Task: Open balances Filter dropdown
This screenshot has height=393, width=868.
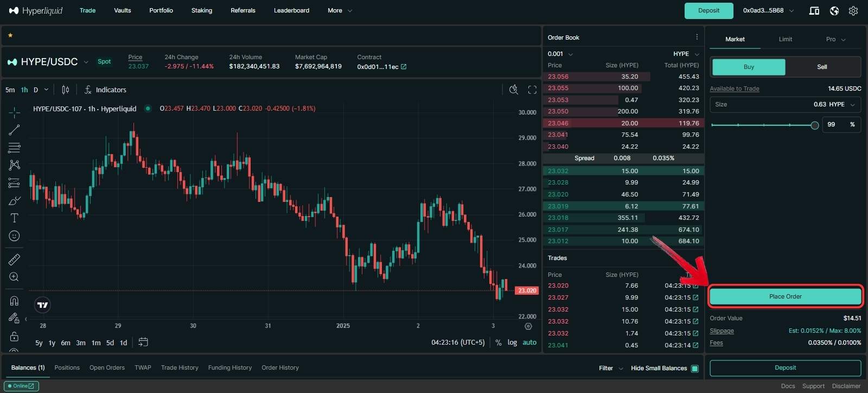Action: (x=611, y=368)
